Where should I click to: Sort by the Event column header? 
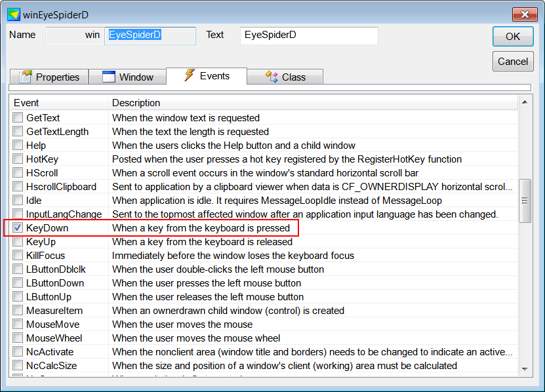pos(59,103)
